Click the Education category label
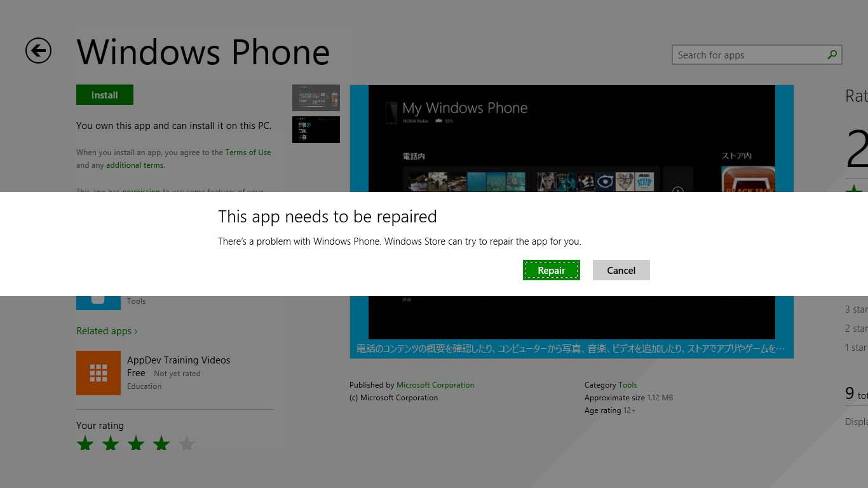Viewport: 868px width, 488px height. [144, 386]
